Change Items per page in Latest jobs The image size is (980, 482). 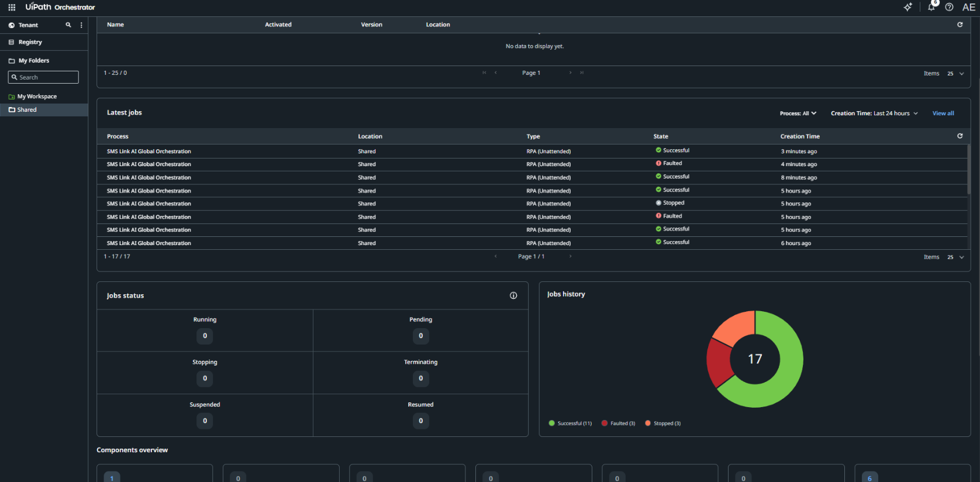pos(955,257)
